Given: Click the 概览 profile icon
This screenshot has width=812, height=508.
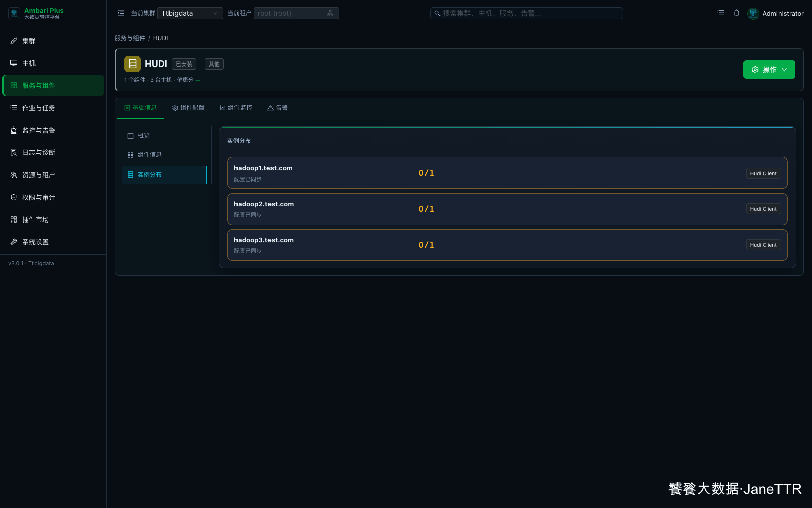Looking at the screenshot, I should [x=130, y=136].
